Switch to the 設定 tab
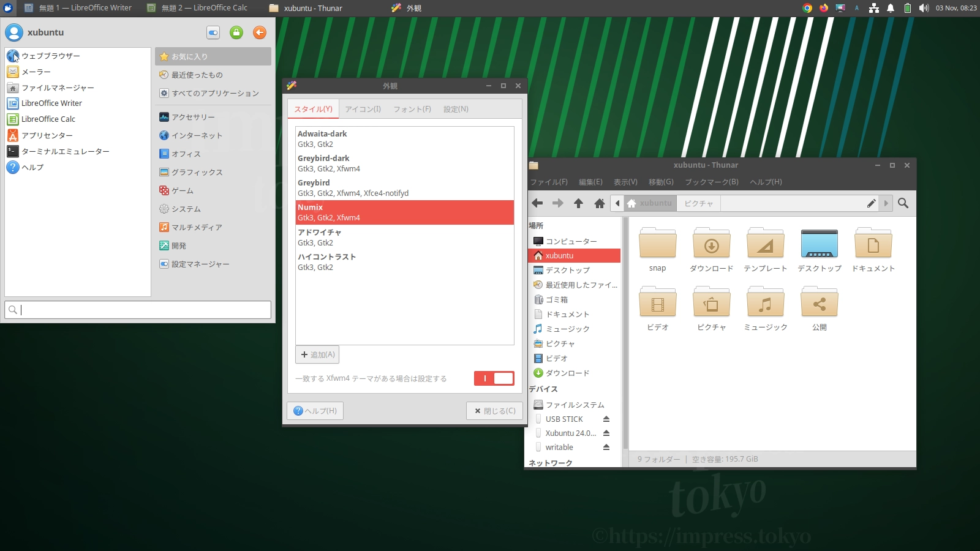The image size is (980, 551). tap(456, 109)
